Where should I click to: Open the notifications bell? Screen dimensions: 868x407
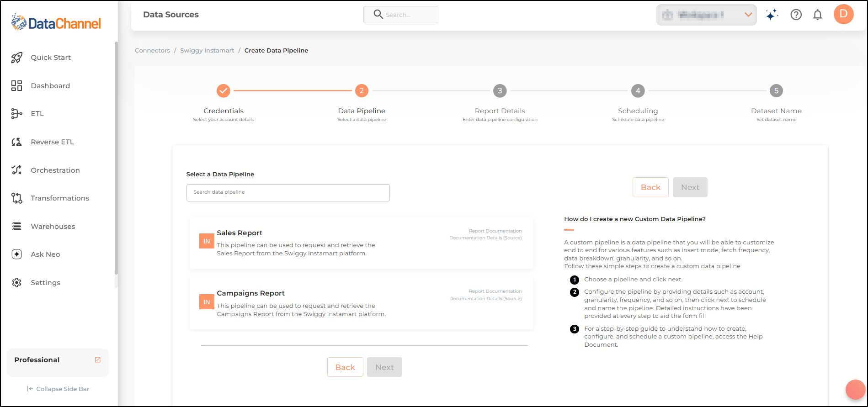(x=818, y=15)
